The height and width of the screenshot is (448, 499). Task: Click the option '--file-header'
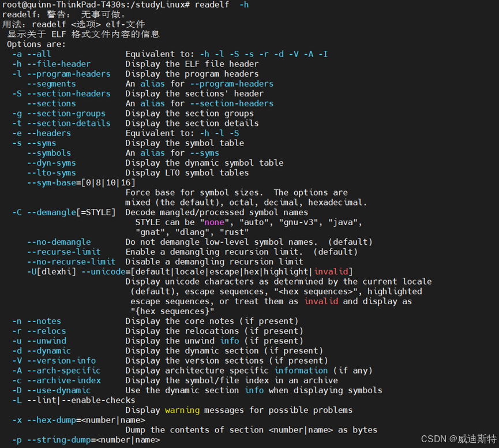59,64
